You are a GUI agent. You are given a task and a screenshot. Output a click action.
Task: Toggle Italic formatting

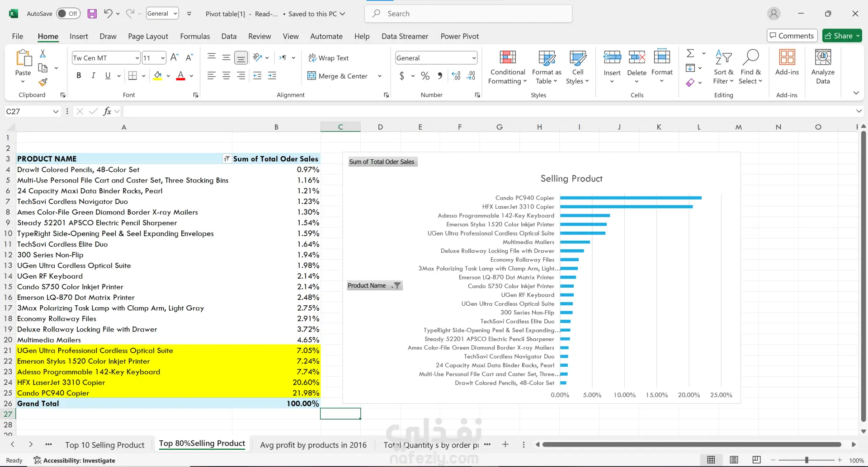click(x=93, y=76)
